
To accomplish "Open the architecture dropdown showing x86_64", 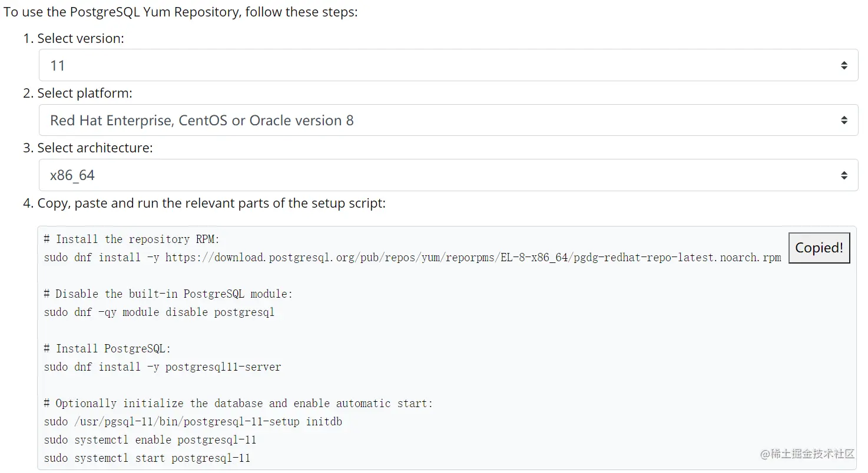I will pos(448,175).
